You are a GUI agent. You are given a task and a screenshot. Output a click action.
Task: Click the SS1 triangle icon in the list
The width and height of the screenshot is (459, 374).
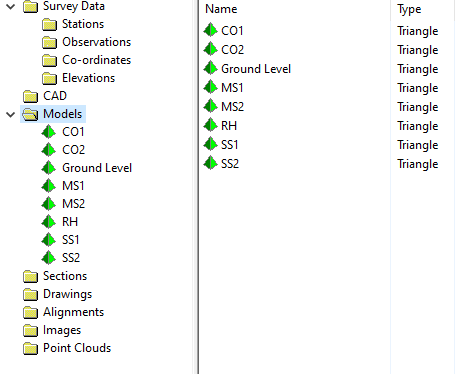(x=211, y=144)
